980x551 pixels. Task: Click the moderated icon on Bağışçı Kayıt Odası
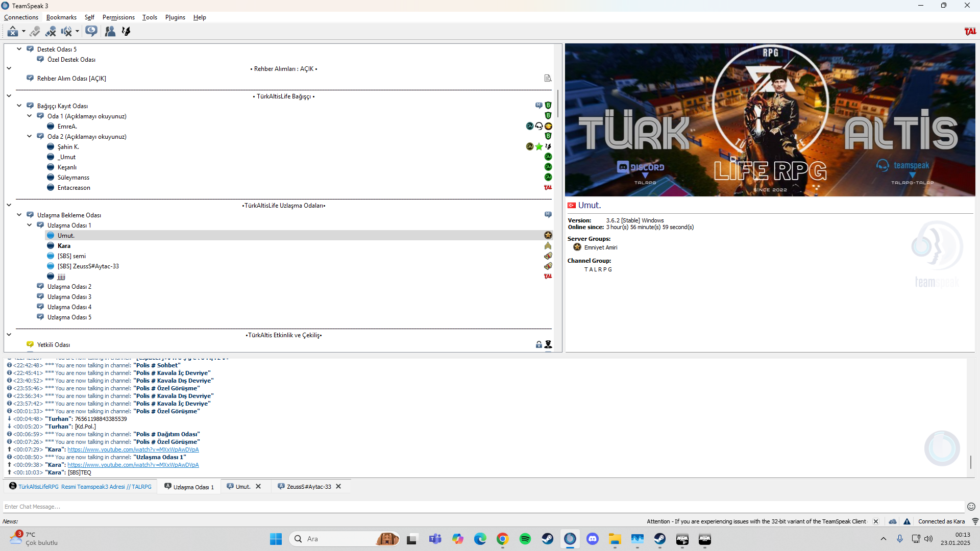click(539, 106)
